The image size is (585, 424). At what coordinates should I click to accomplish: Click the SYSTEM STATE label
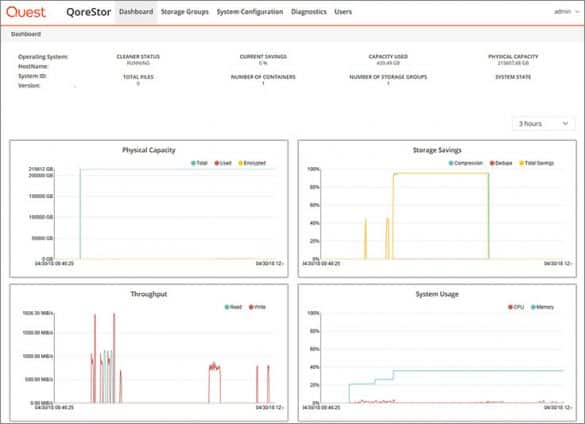[x=513, y=77]
